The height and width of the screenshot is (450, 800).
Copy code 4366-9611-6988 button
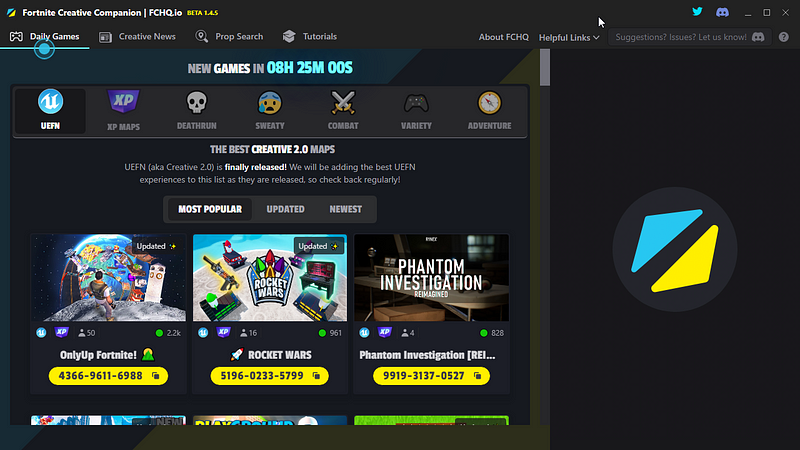click(x=108, y=376)
